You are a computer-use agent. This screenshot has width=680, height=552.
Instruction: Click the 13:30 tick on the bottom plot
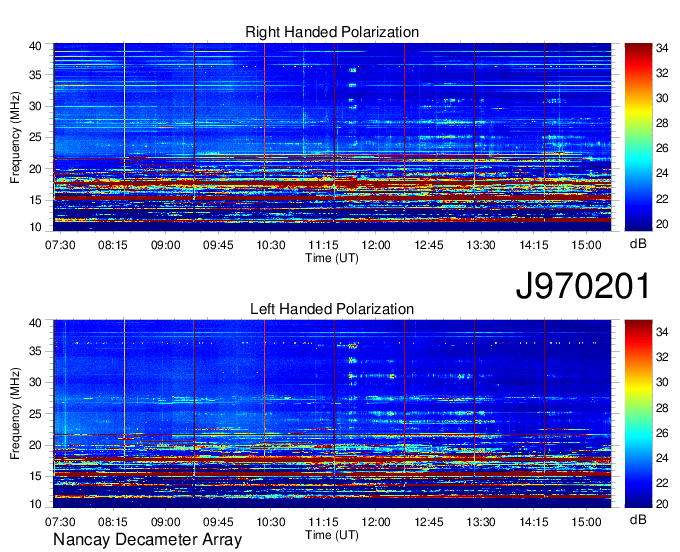(x=481, y=522)
